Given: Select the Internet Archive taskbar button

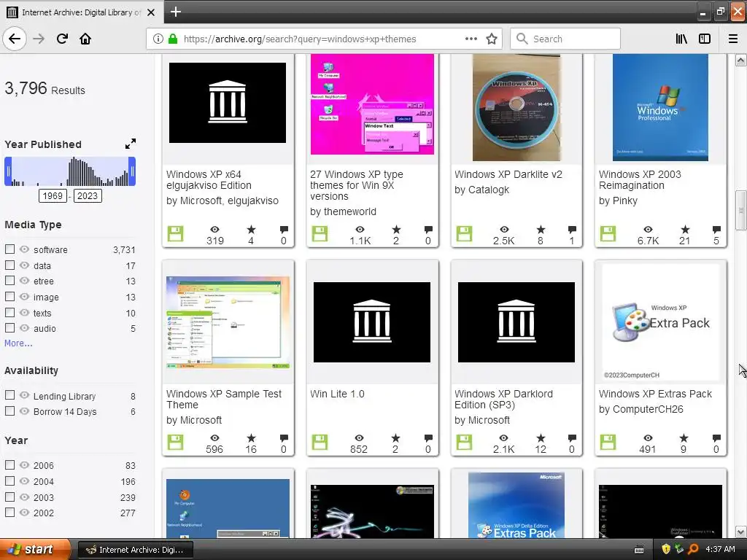Looking at the screenshot, I should (x=135, y=550).
